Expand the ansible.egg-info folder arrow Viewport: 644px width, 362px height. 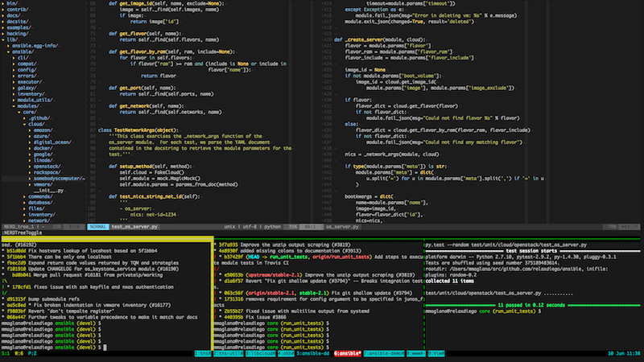[x=8, y=46]
